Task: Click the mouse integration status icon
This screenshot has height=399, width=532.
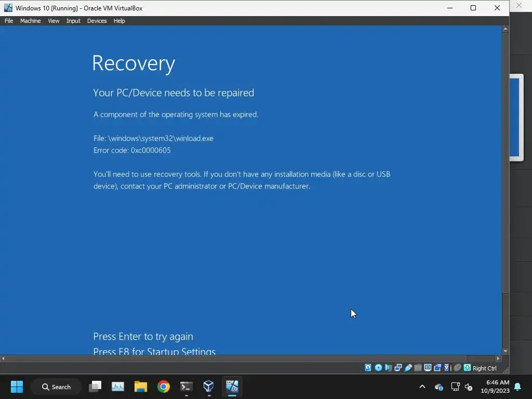Action: pyautogui.click(x=457, y=368)
